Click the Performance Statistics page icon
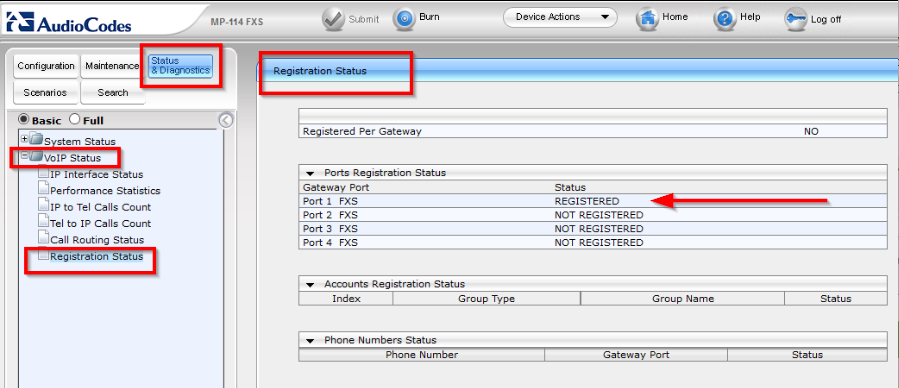This screenshot has height=388, width=899. click(x=44, y=188)
